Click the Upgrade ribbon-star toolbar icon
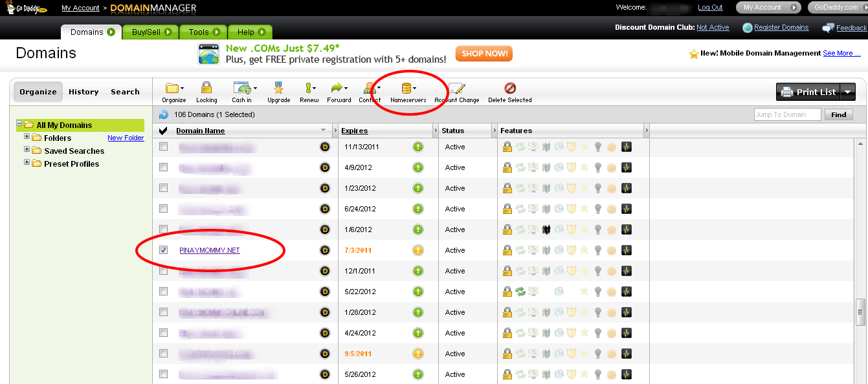868x384 pixels. pos(278,92)
